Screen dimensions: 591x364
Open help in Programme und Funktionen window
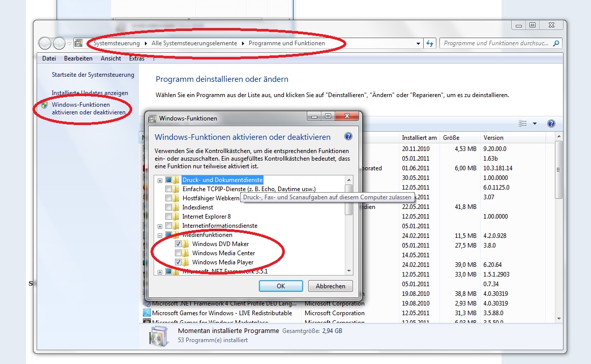click(551, 124)
